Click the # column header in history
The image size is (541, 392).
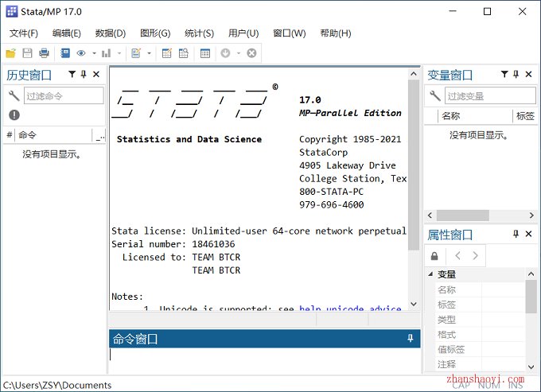coord(10,135)
